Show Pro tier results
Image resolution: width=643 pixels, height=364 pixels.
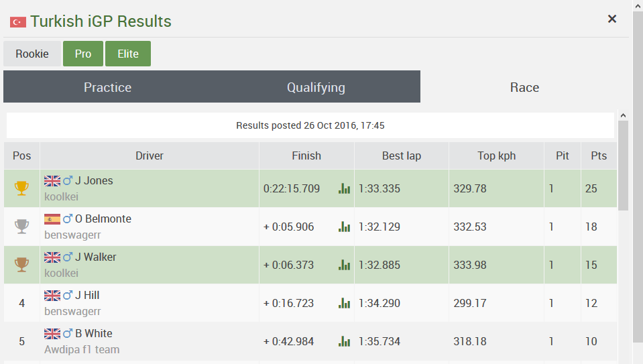point(83,54)
